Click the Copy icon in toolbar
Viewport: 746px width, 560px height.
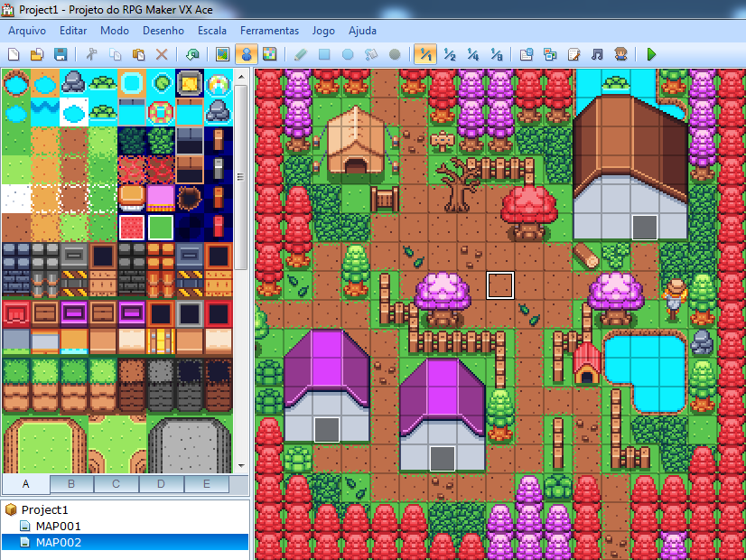115,54
